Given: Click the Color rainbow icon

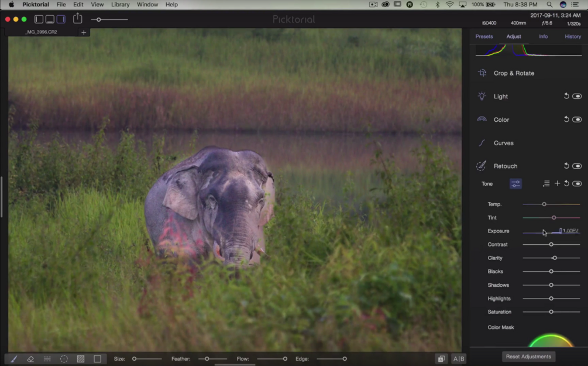Looking at the screenshot, I should pyautogui.click(x=482, y=119).
